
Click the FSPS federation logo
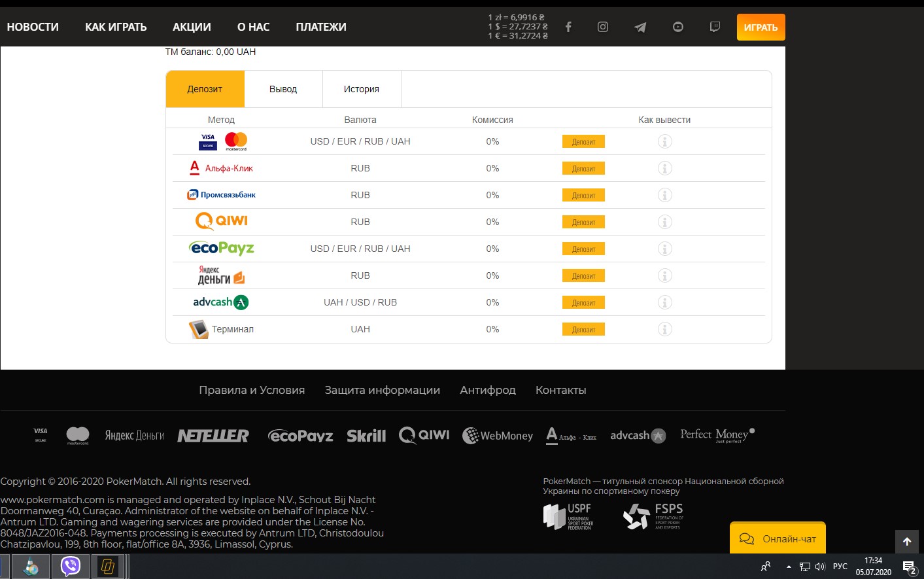653,516
